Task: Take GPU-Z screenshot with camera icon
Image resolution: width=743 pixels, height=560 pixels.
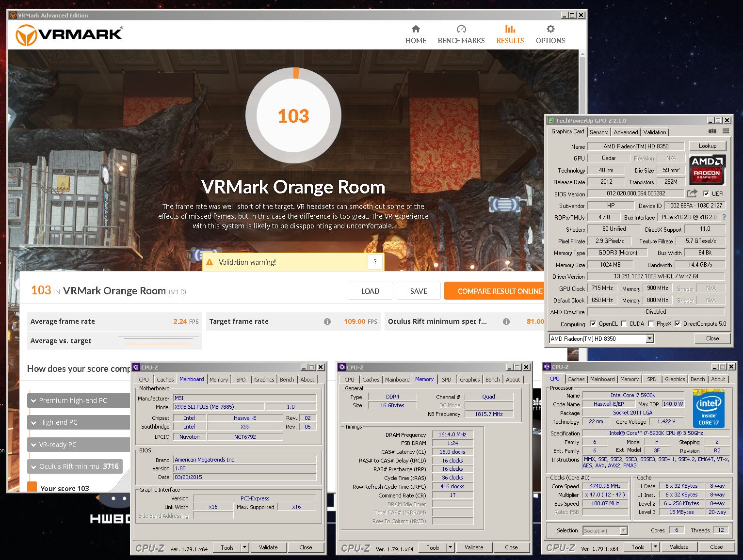Action: (712, 131)
